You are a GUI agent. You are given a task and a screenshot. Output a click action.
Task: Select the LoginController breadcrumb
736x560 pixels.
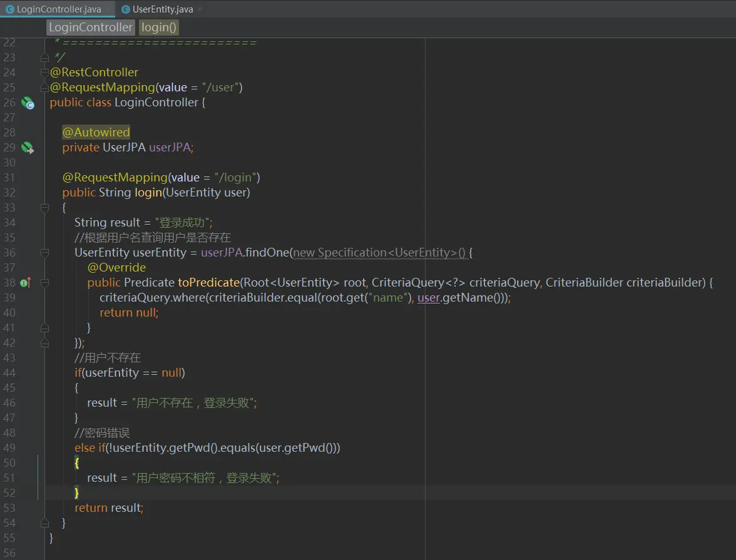coord(91,28)
